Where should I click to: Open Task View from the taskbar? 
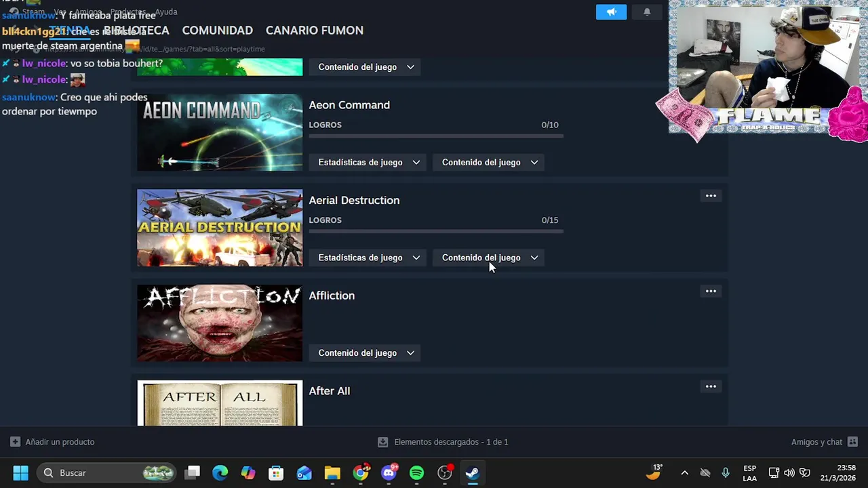pyautogui.click(x=193, y=473)
